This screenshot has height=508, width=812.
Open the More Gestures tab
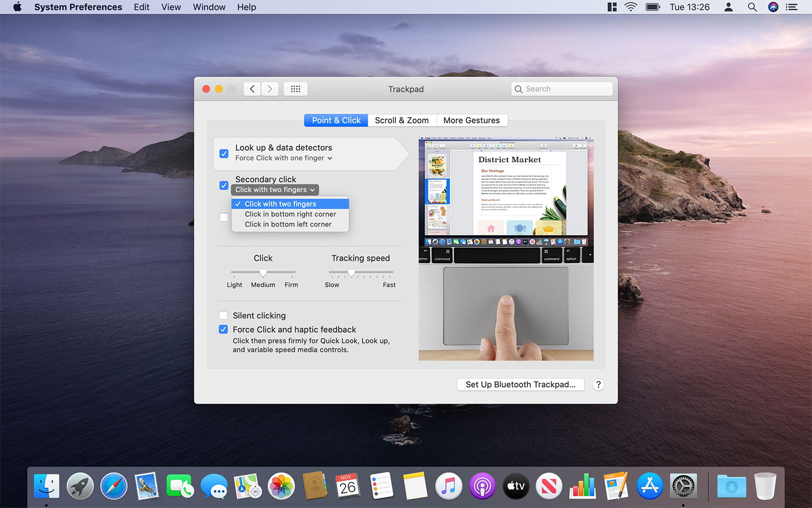click(471, 120)
